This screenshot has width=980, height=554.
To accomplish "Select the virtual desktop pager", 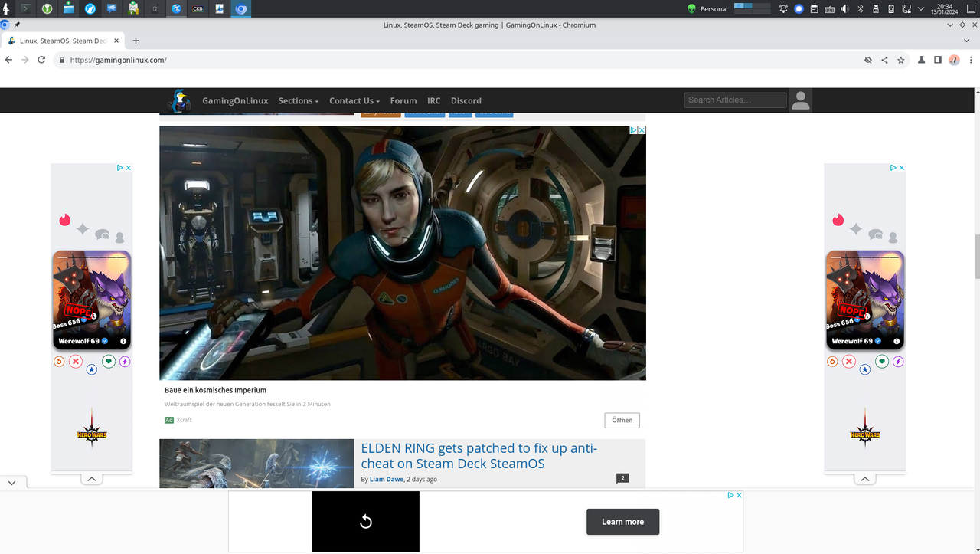I will 752,8.
